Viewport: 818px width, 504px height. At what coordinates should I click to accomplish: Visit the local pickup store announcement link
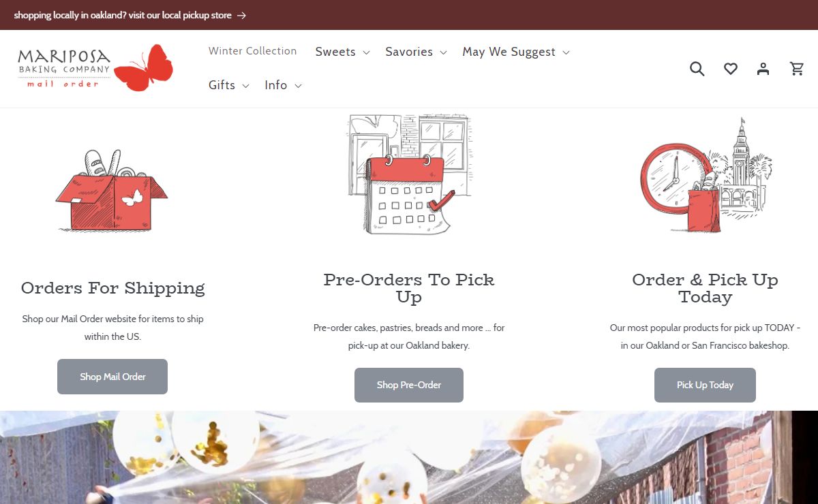pos(123,15)
